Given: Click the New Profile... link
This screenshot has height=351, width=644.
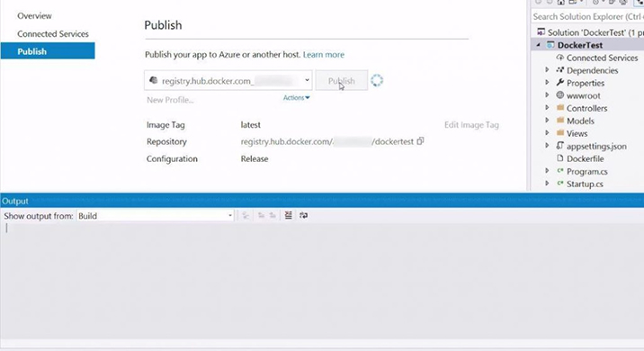Looking at the screenshot, I should pos(170,100).
